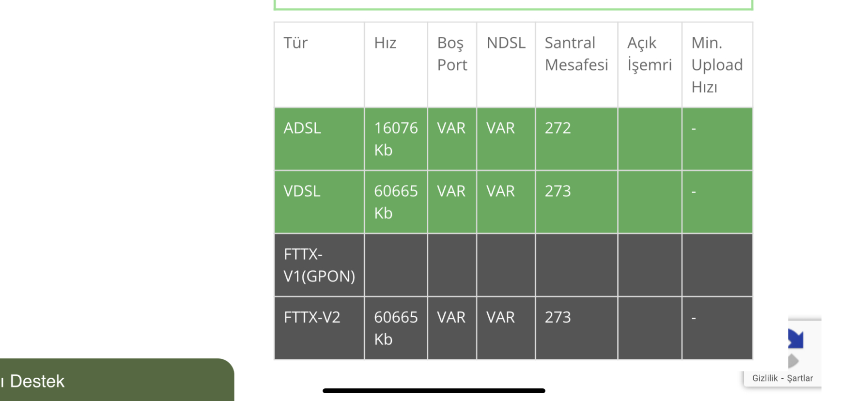868x401 pixels.
Task: Click the FTTX-V2 speed 60665 Kb cell
Action: point(396,328)
